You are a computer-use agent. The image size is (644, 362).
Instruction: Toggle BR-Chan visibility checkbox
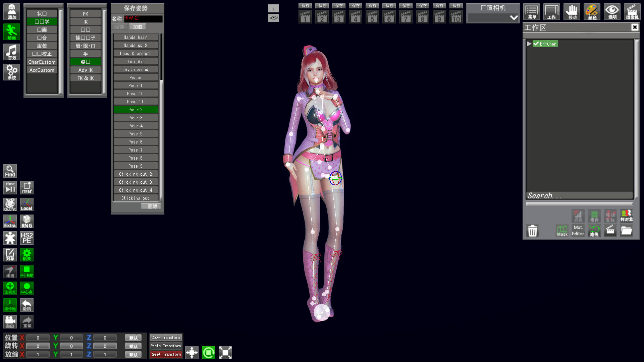536,44
